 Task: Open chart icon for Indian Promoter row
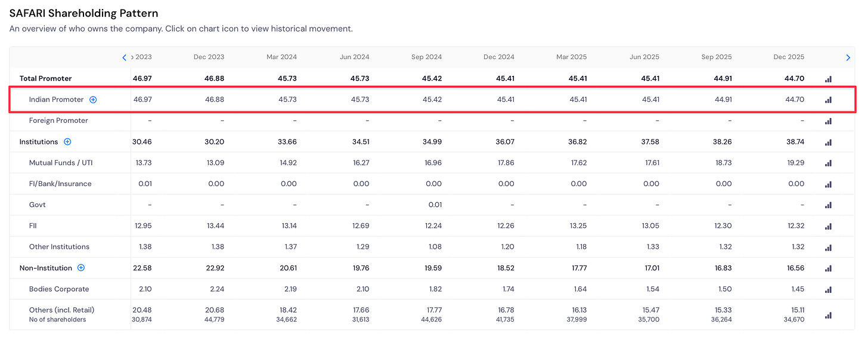click(828, 100)
